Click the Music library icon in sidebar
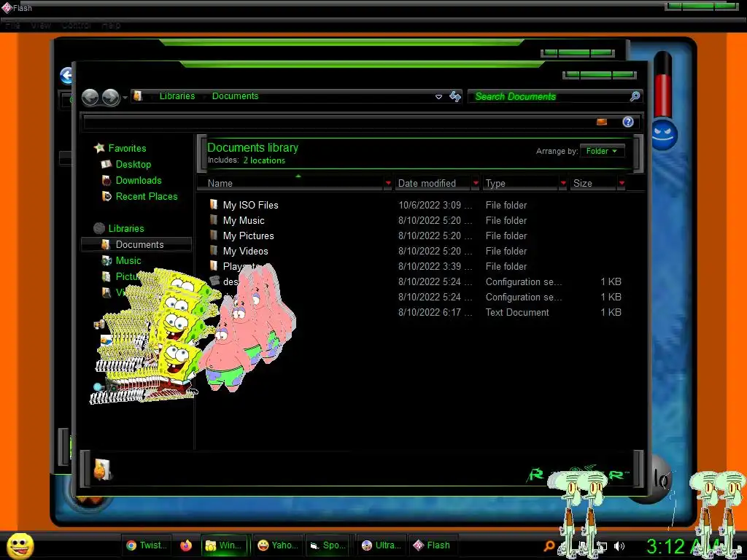 (107, 260)
